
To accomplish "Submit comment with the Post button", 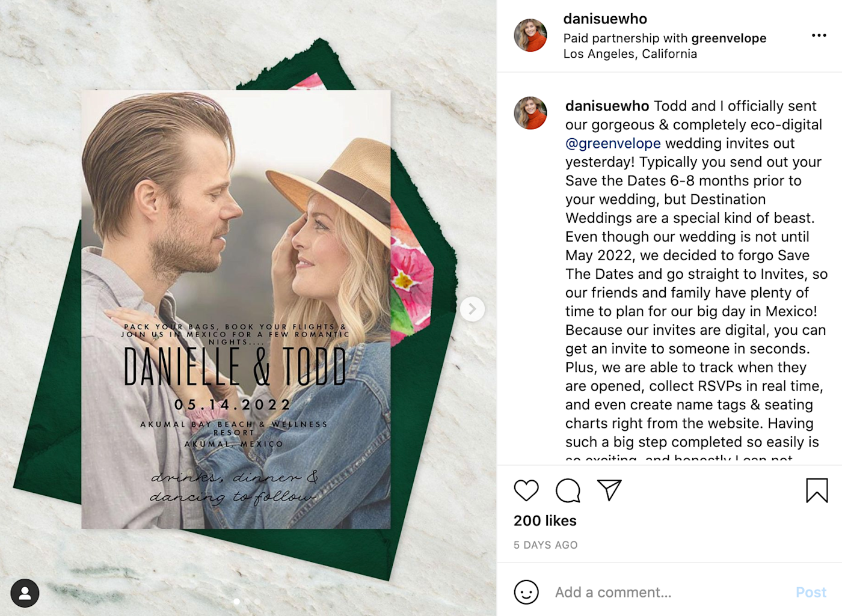I will [x=811, y=593].
